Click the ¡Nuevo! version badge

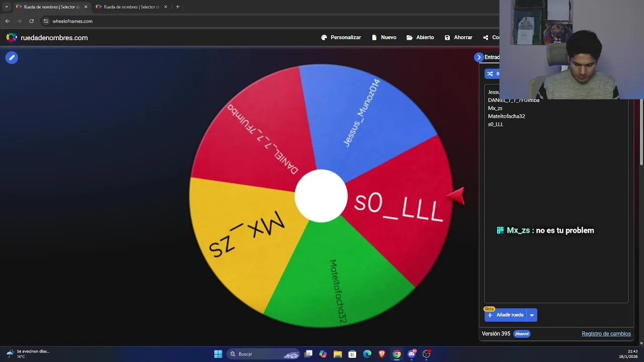522,334
